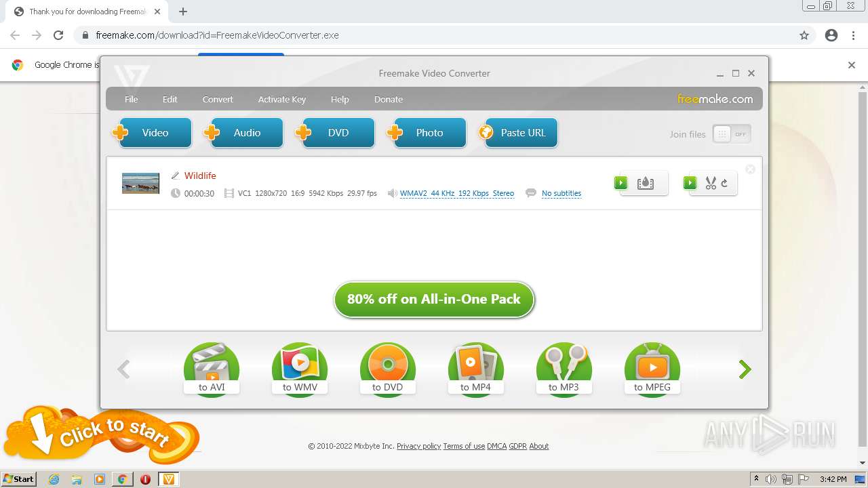
Task: Open Opera from the taskbar
Action: 145,479
